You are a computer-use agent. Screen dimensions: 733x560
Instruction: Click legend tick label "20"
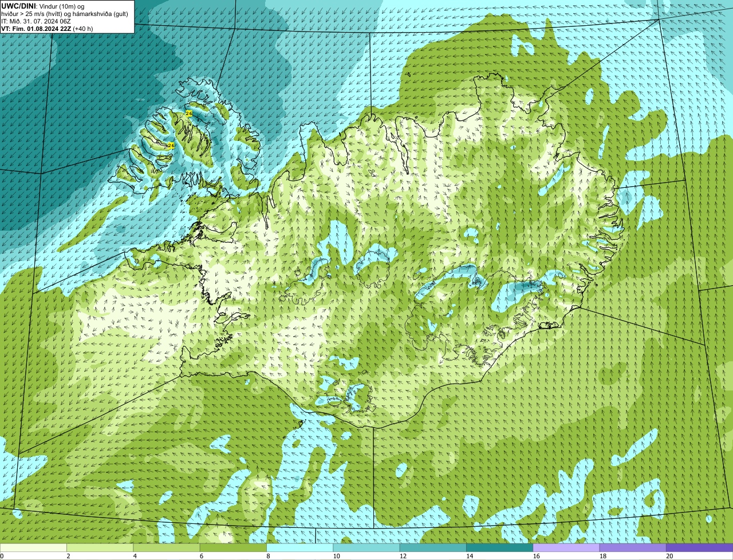[669, 556]
